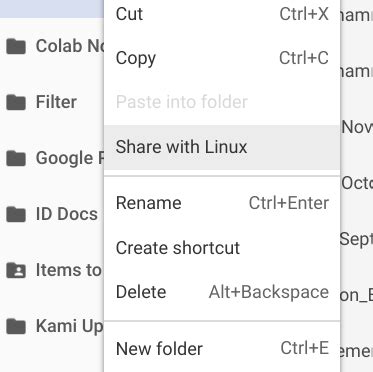The image size is (373, 372).
Task: Select Create shortcut menu entry
Action: pos(222,248)
